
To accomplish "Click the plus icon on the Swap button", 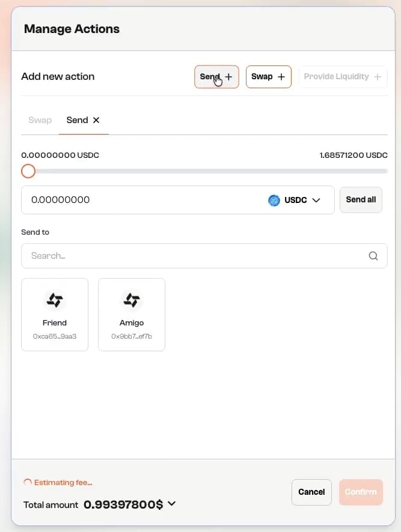I will tap(281, 77).
